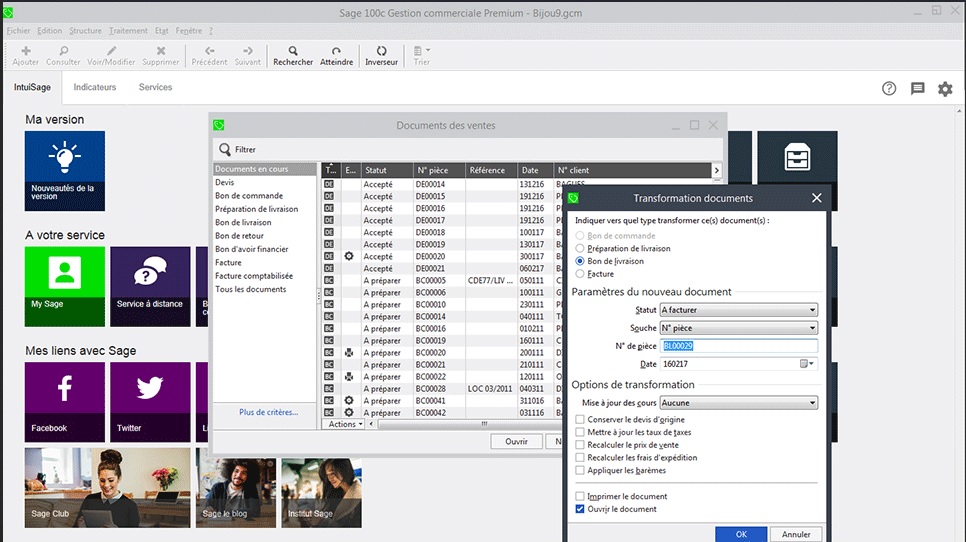The image size is (966, 542).
Task: Check Appliquer les barèmes
Action: click(x=580, y=471)
